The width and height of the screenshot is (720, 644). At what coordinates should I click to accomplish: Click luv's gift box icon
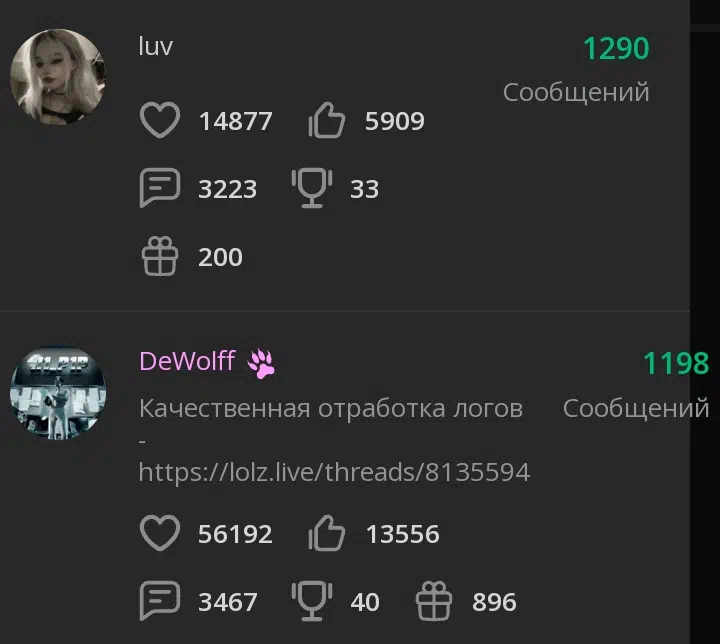[159, 256]
